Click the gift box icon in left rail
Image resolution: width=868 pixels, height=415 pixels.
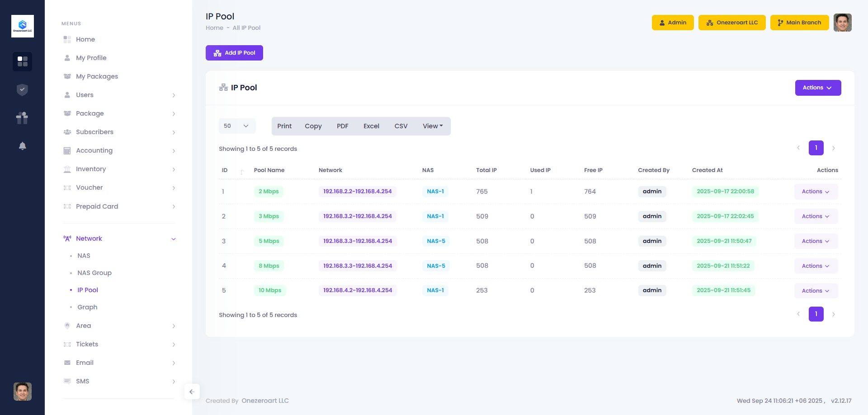pos(22,118)
